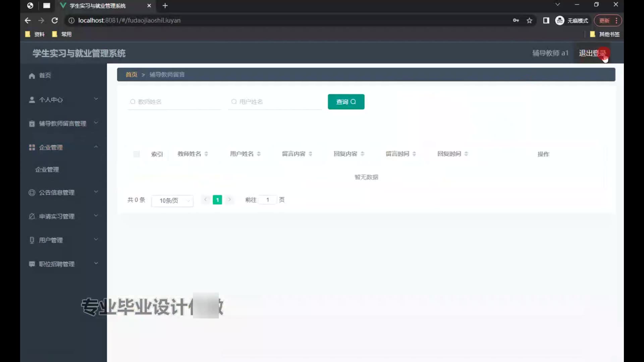
Task: Click sort arrows on 回复内容 column
Action: coord(362,154)
